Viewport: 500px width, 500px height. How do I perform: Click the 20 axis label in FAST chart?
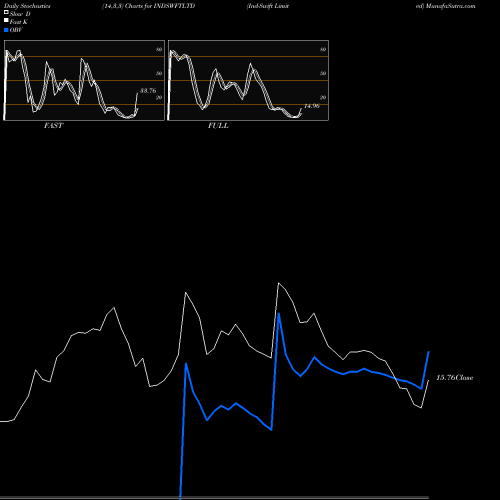[x=159, y=97]
